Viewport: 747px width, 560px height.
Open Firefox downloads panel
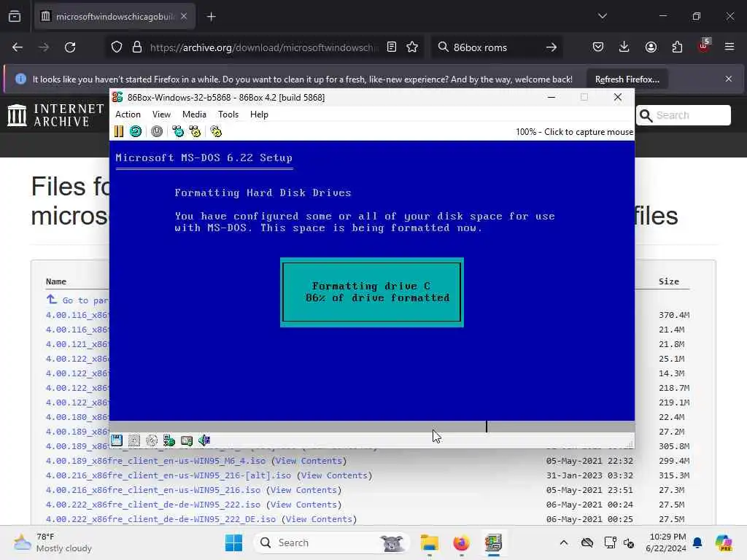point(624,47)
